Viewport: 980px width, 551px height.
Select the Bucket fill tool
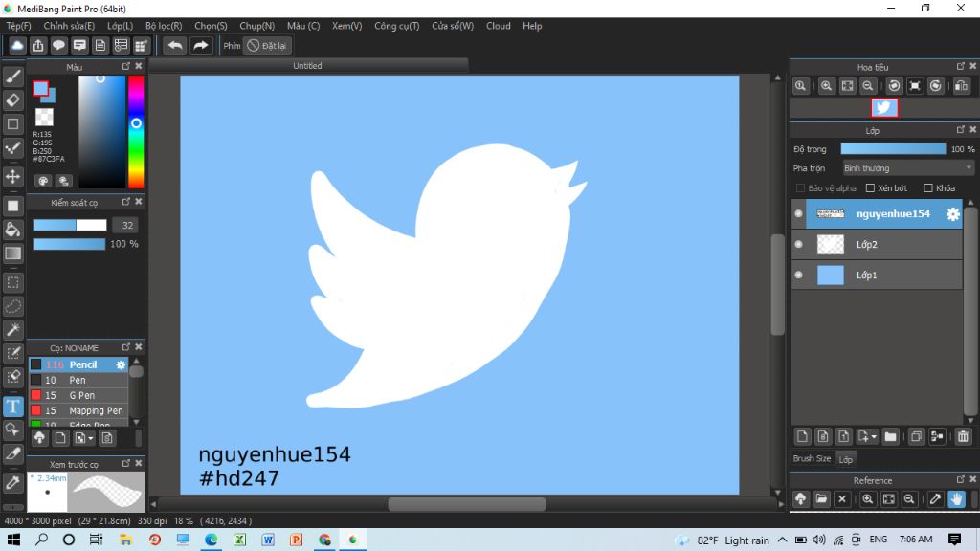point(13,230)
